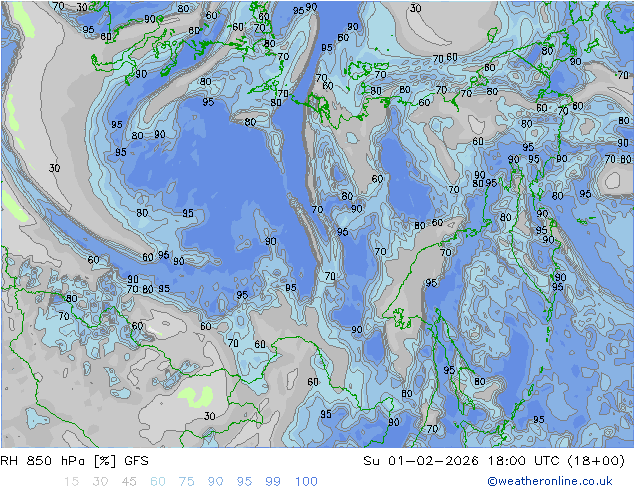This screenshot has height=490, width=634.
Task: Select the legend value 60 below the map
Action: tap(158, 482)
